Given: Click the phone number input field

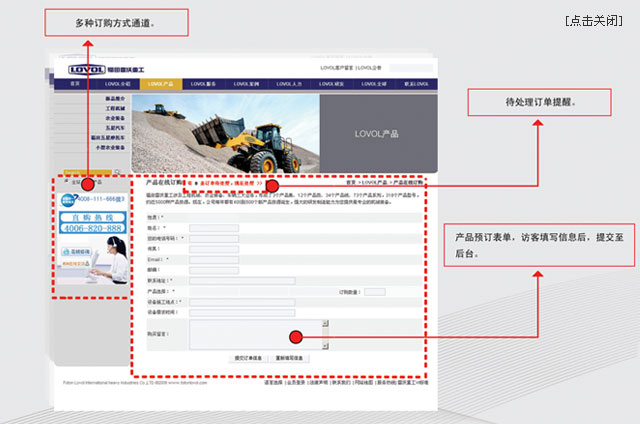Looking at the screenshot, I should click(214, 239).
